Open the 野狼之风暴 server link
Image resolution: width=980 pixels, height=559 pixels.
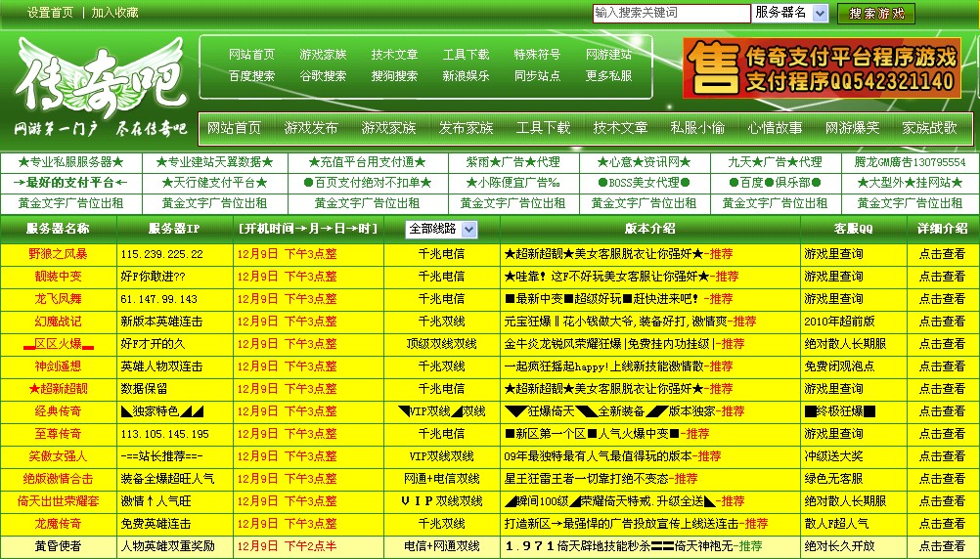(58, 253)
